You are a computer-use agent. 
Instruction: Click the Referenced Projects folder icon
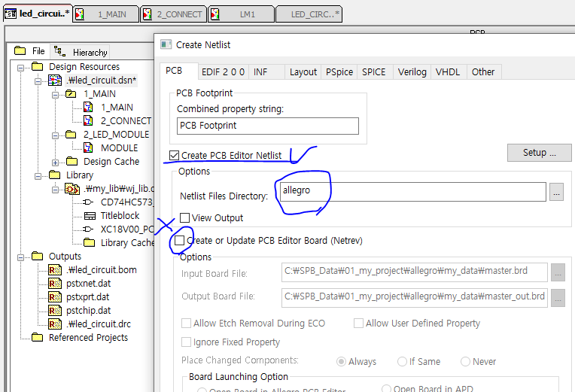(38, 337)
